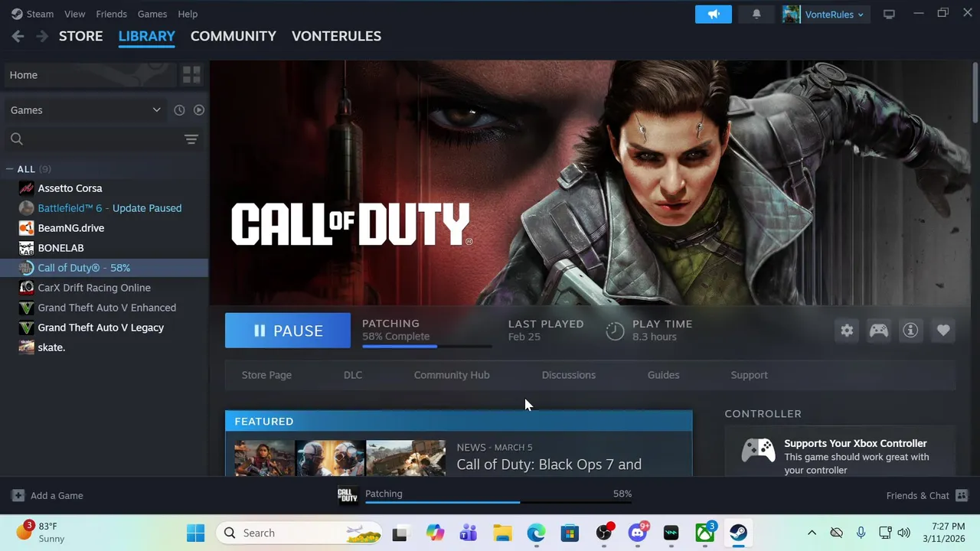Go back with the left arrow
The image size is (980, 551).
coord(18,36)
